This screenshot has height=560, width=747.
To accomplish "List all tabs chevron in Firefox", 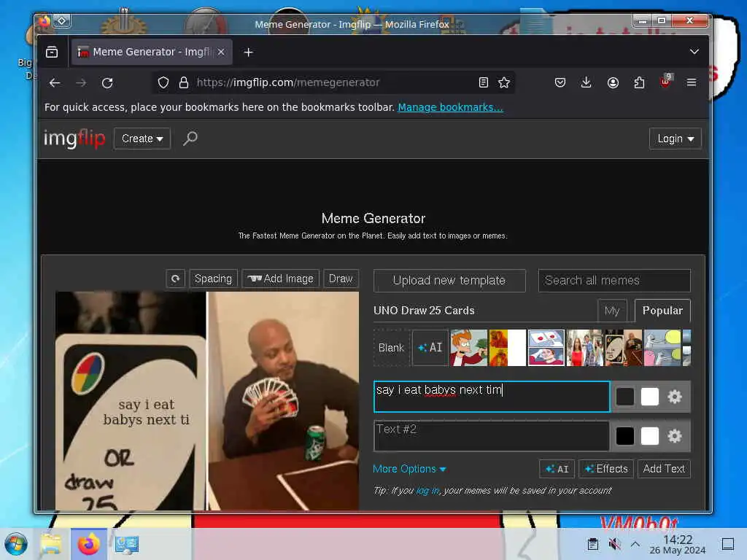I will (694, 52).
